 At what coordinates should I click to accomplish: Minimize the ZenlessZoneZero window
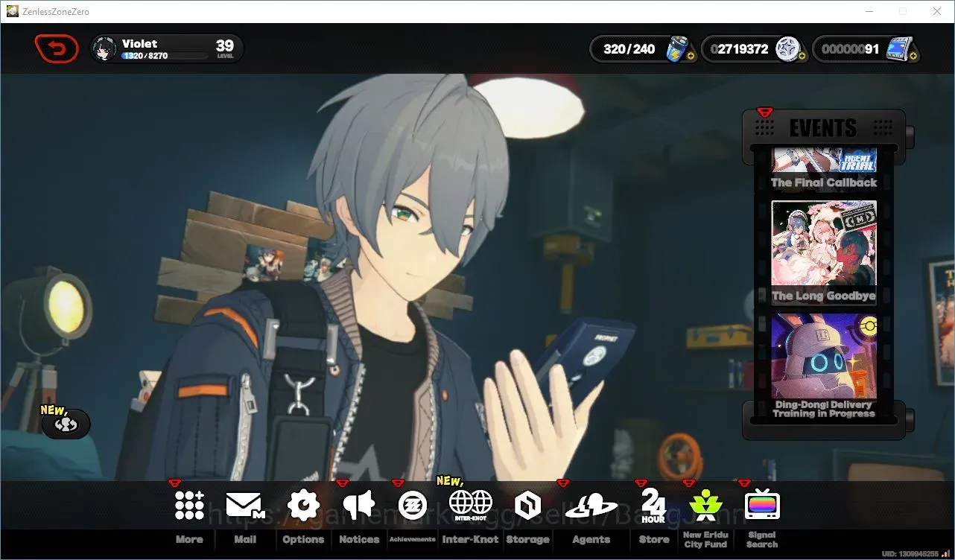tap(869, 11)
